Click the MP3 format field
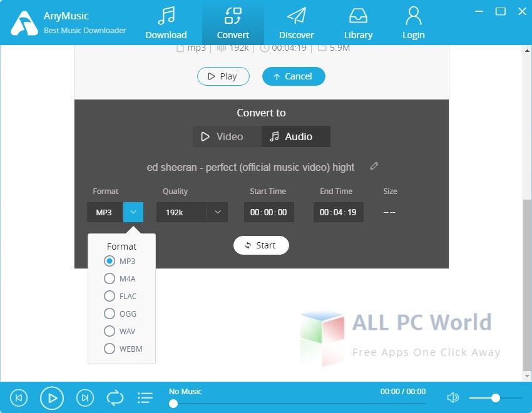The height and width of the screenshot is (413, 532). [x=105, y=212]
